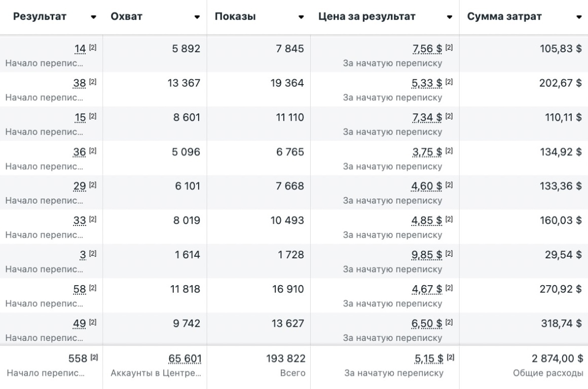
Task: Click the total reach value 65 601
Action: (x=185, y=359)
